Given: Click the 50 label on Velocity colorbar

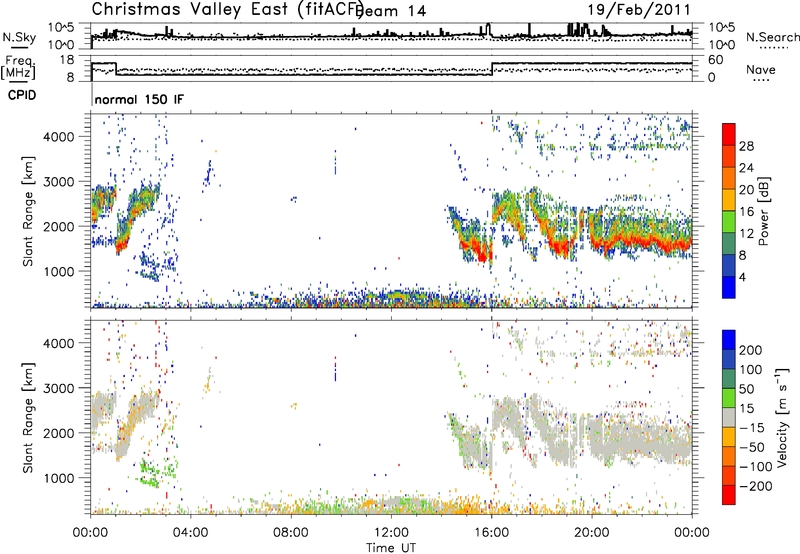Looking at the screenshot, I should pyautogui.click(x=746, y=389).
